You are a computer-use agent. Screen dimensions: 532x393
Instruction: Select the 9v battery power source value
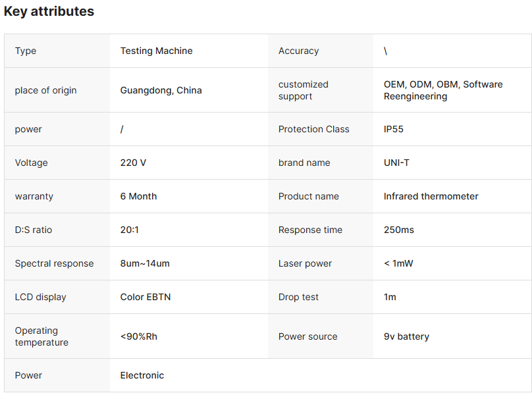click(406, 336)
